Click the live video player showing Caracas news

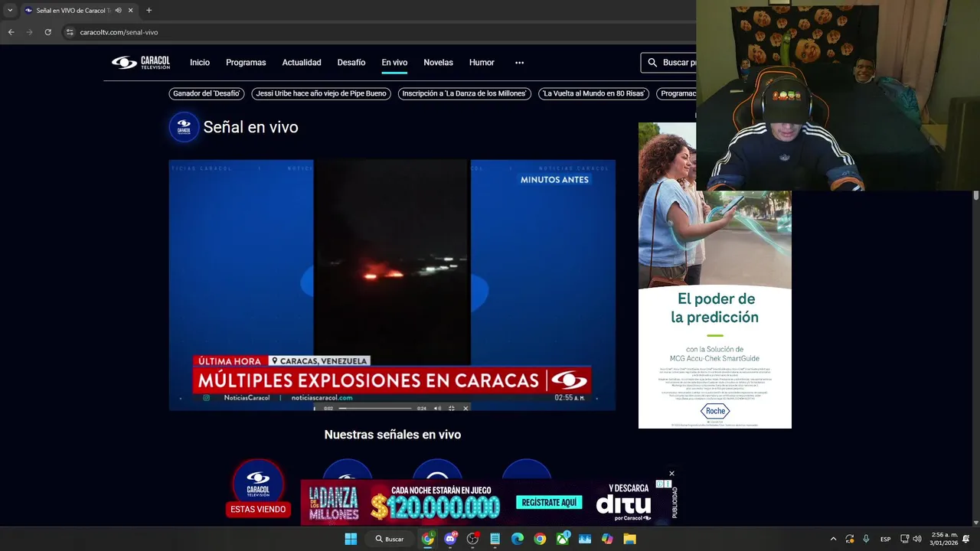click(x=392, y=285)
